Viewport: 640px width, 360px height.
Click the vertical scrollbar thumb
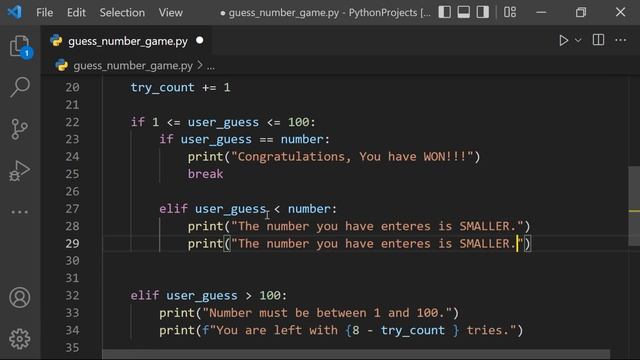click(634, 206)
